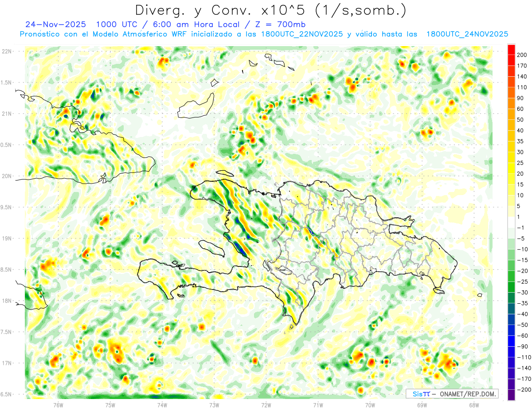Click the '-30' colorbar label
The image size is (532, 411).
[522, 293]
